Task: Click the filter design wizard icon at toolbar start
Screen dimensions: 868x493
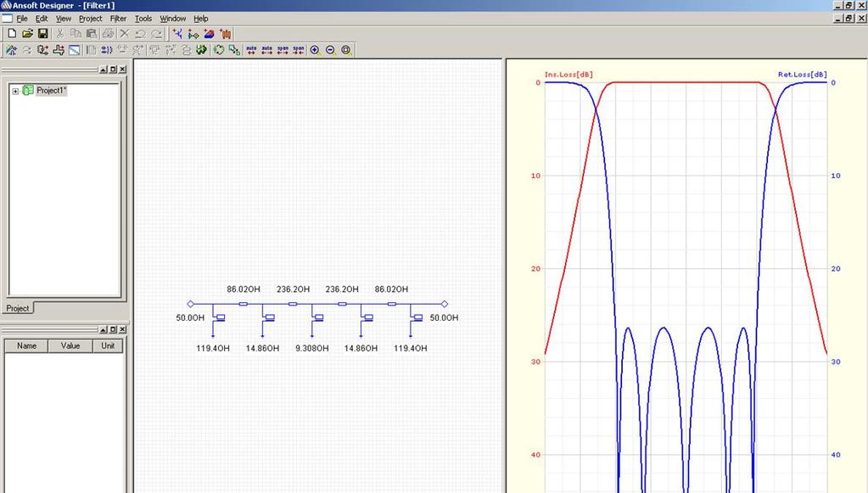Action: (11, 50)
